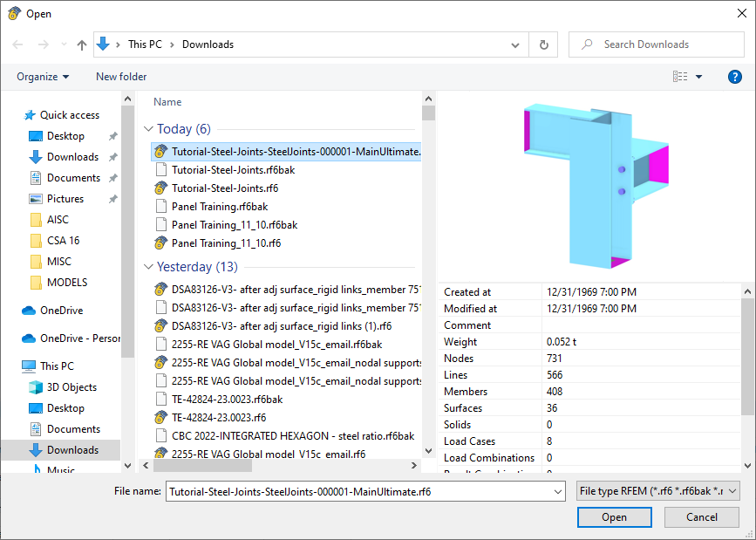Open the MISC folder

[51, 262]
